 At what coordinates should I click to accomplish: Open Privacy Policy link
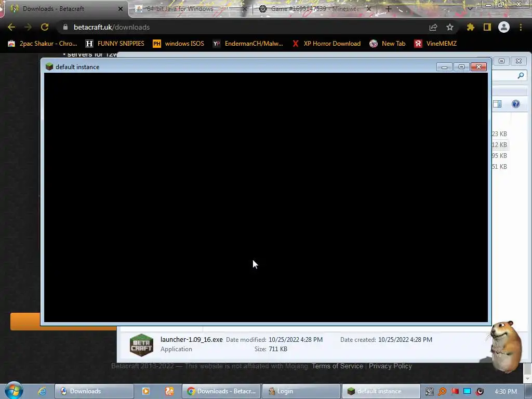[x=390, y=366]
